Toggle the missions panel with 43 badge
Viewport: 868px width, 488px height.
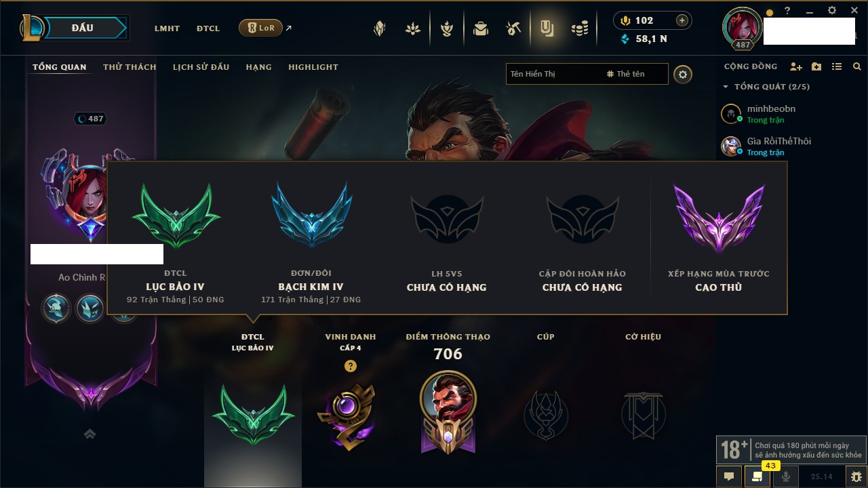click(757, 476)
